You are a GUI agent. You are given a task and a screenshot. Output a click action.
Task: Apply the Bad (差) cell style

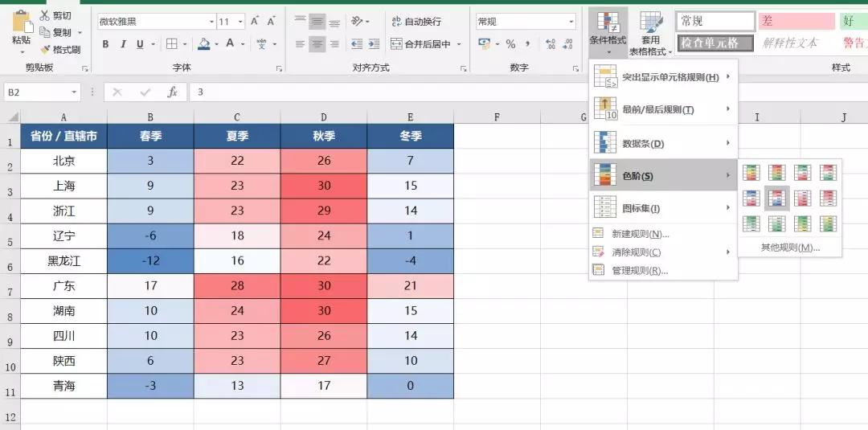(796, 22)
